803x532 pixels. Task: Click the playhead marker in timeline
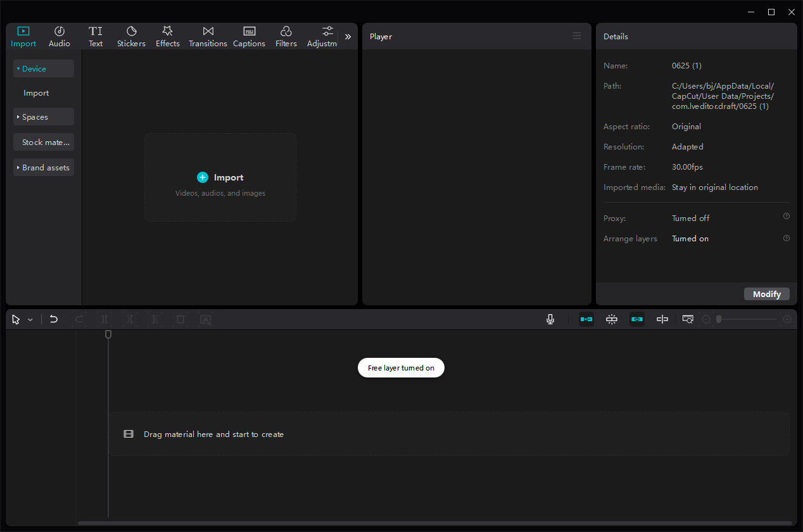point(108,334)
